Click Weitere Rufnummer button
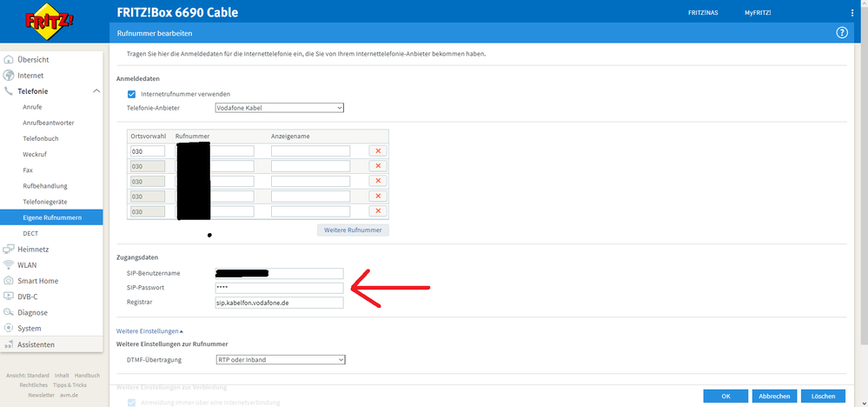Image resolution: width=868 pixels, height=407 pixels. point(353,230)
